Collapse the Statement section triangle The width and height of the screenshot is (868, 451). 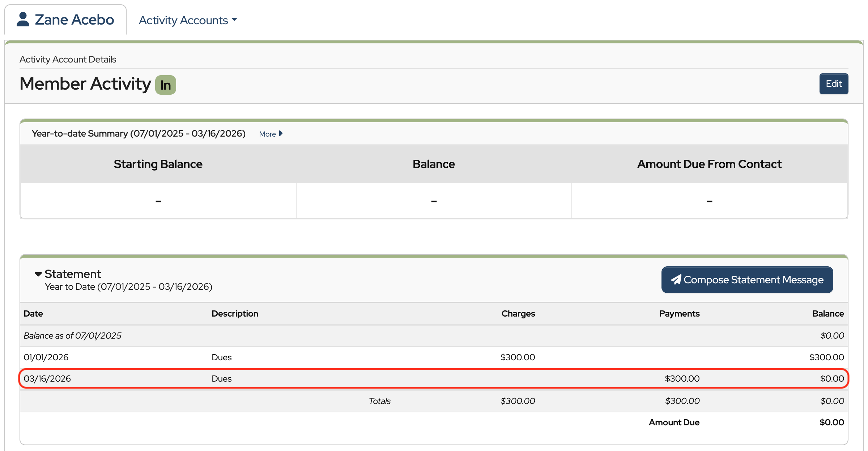pos(38,274)
